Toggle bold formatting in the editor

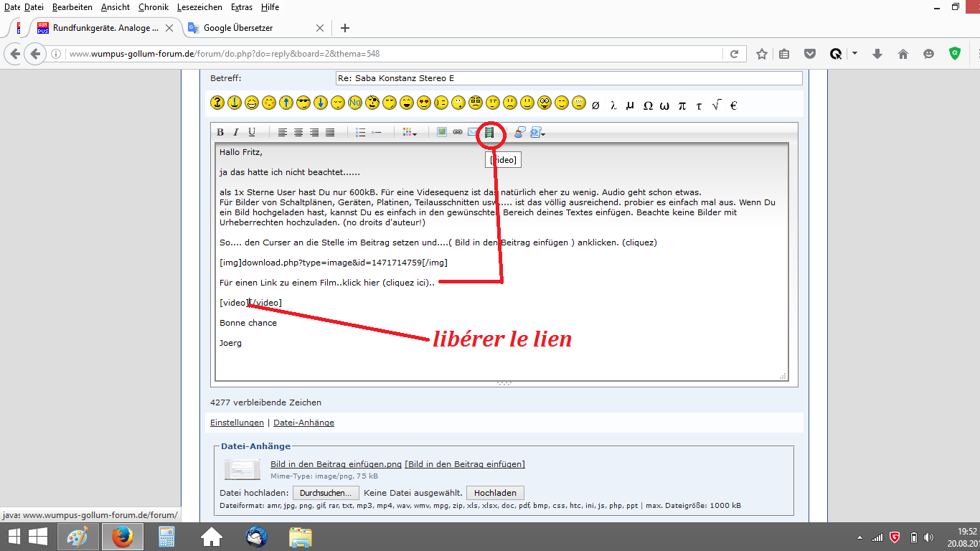(x=220, y=132)
